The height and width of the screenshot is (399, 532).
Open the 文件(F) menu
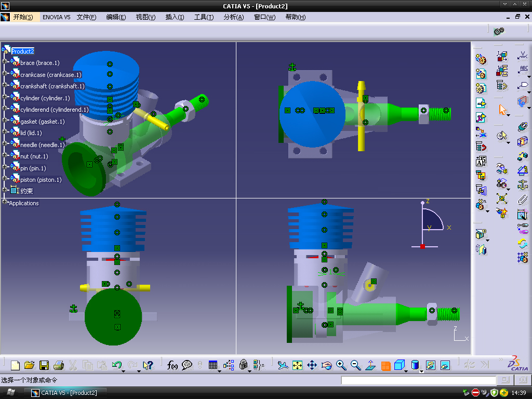[87, 17]
